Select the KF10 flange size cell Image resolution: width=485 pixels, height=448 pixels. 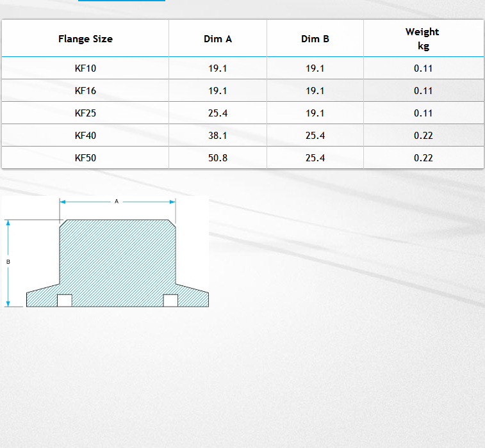click(x=85, y=68)
